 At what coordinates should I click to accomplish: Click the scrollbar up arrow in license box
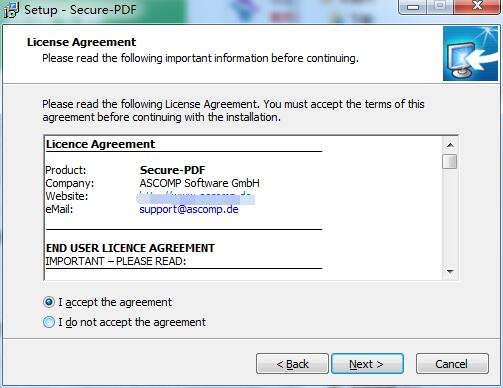[x=450, y=145]
